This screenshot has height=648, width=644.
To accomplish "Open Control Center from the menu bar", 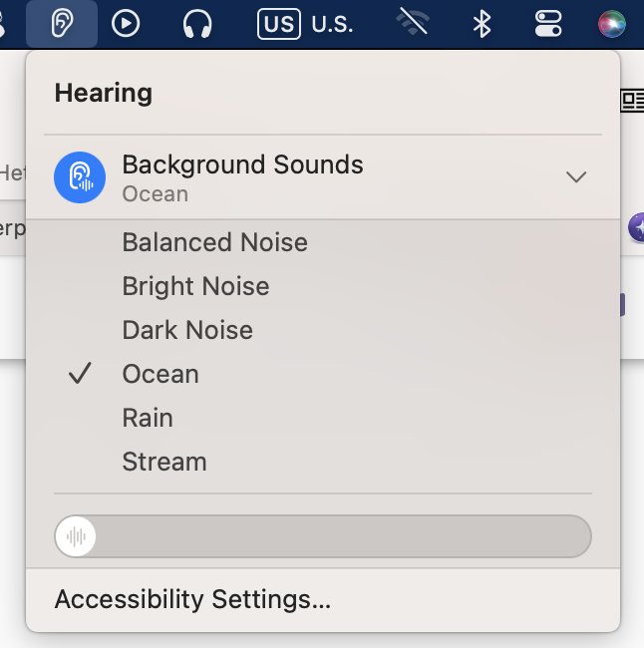I will pos(548,23).
